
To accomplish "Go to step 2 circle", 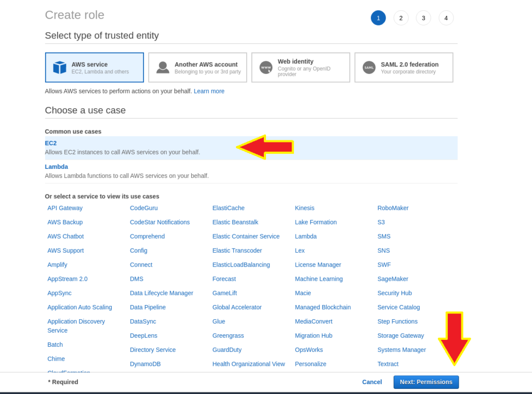I will pyautogui.click(x=401, y=18).
